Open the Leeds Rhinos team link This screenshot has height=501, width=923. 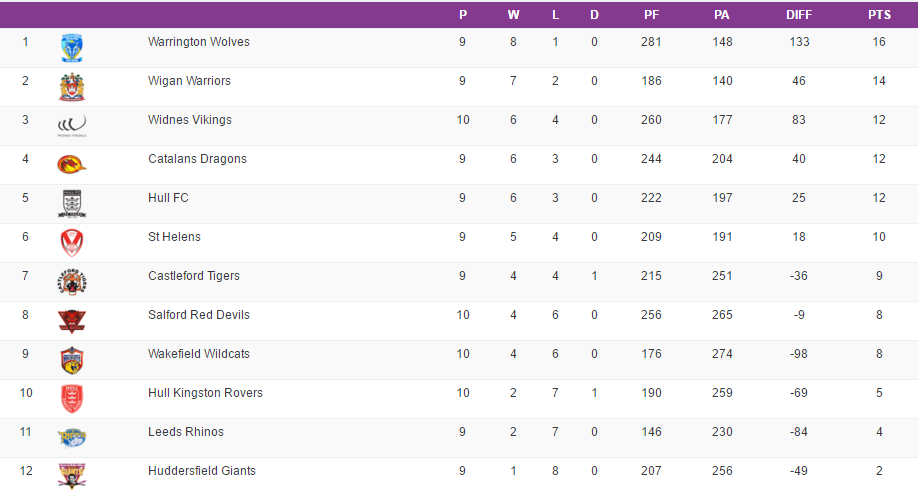tap(186, 432)
